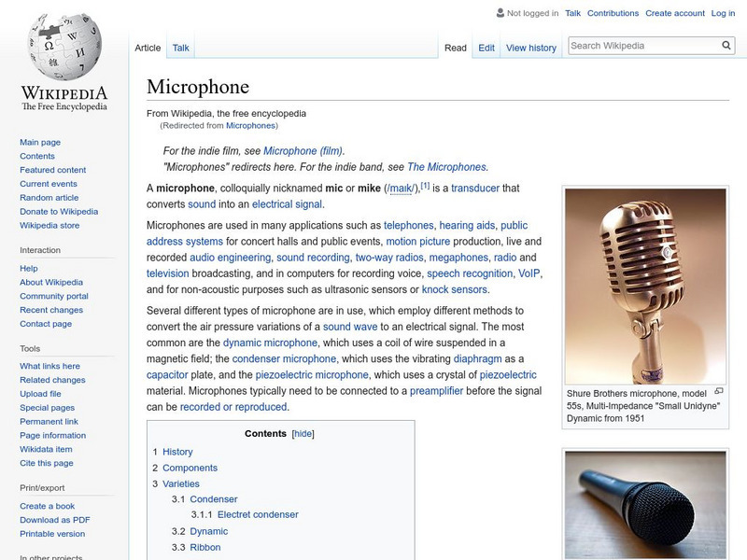Jump to History section in contents
The image size is (747, 560).
[177, 452]
